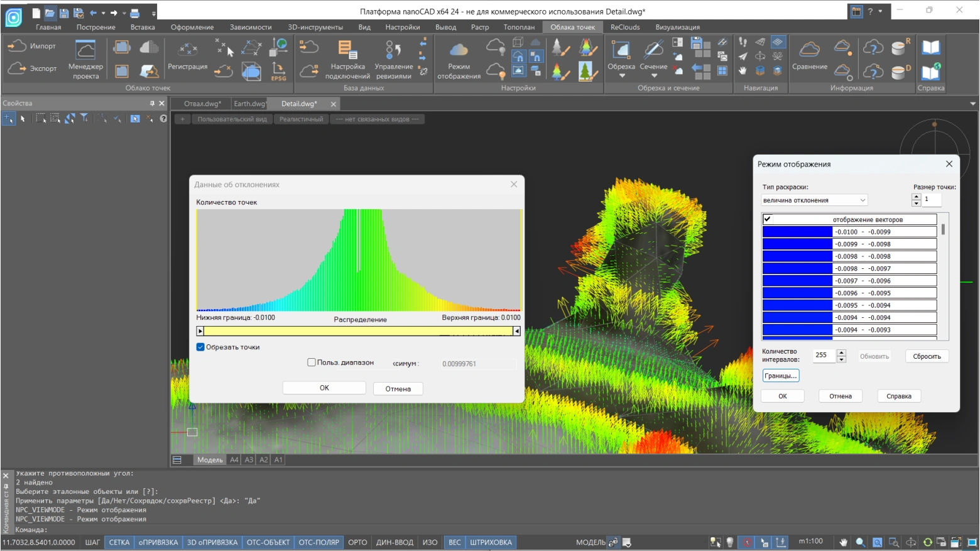980x551 pixels.
Task: Open the Тип раскраски dropdown
Action: coord(814,200)
